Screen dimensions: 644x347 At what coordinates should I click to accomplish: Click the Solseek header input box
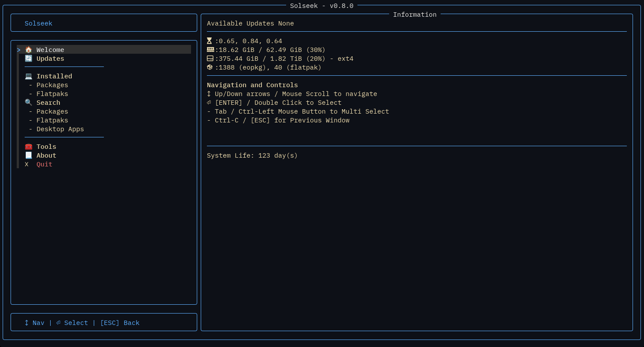click(x=104, y=23)
